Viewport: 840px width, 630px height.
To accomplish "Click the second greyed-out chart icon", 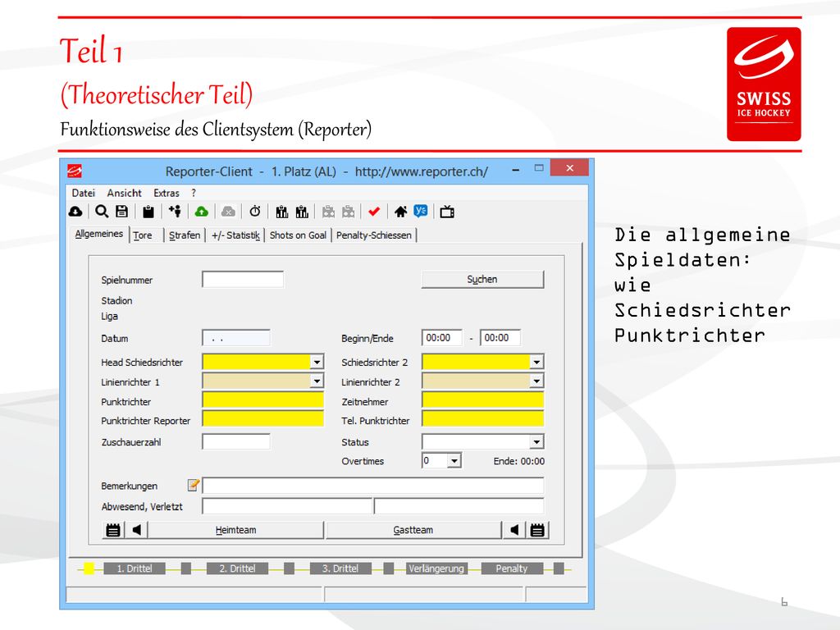I will coord(349,212).
